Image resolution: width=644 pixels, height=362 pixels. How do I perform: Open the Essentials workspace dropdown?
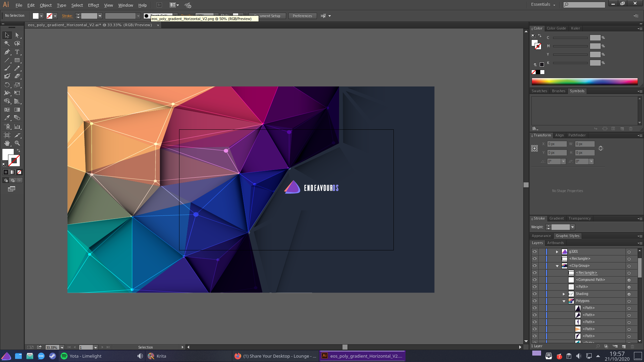[543, 4]
